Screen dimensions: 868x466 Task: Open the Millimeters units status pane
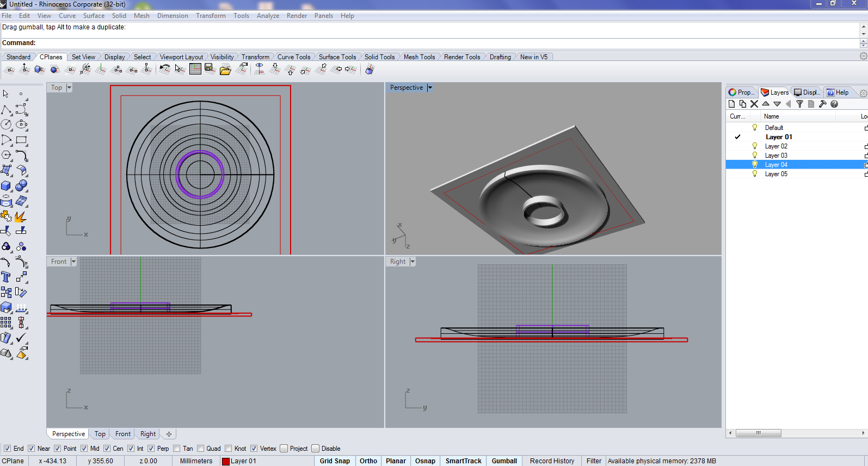click(196, 461)
